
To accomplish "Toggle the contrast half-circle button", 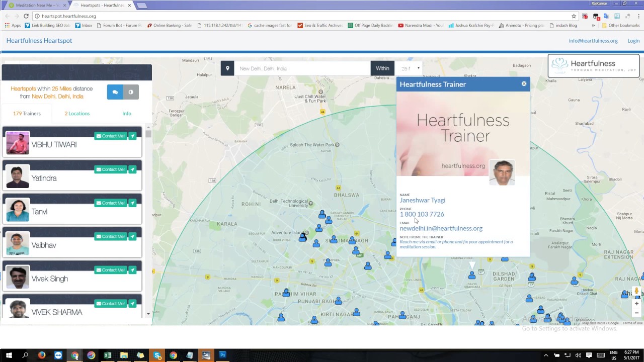I will click(131, 92).
